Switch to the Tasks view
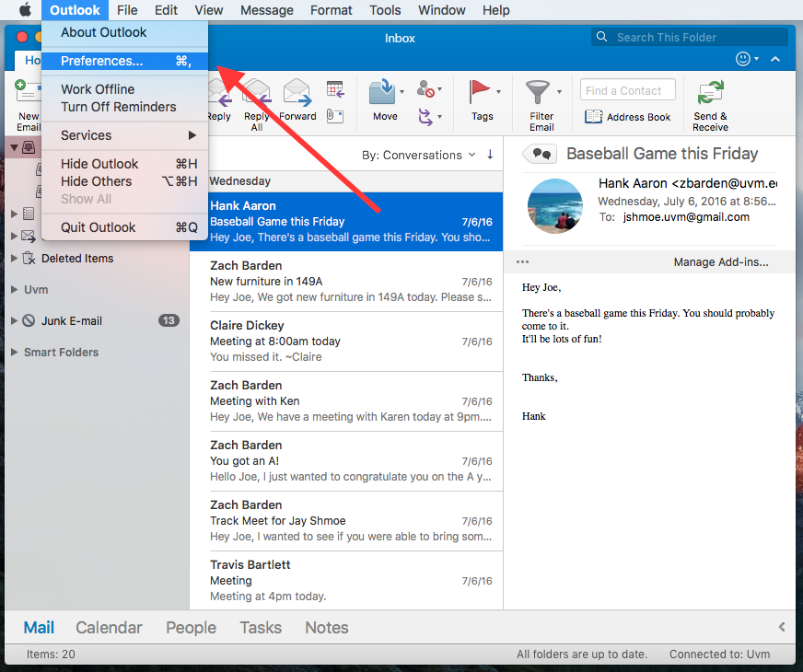Image resolution: width=803 pixels, height=672 pixels. point(261,627)
